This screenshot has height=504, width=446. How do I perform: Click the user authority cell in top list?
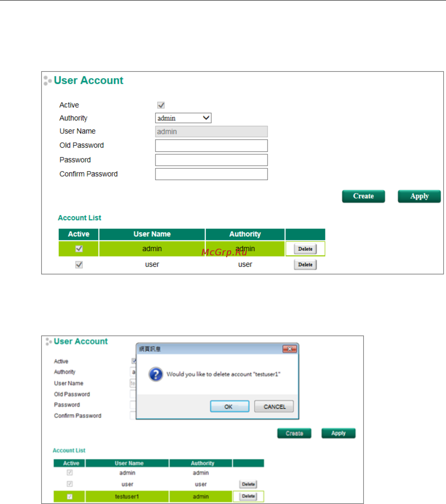tap(245, 265)
